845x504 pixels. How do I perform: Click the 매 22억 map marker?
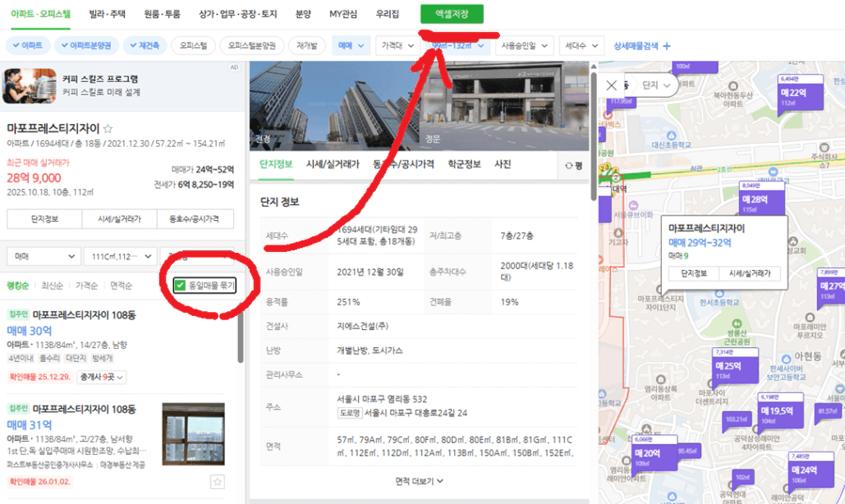(801, 94)
